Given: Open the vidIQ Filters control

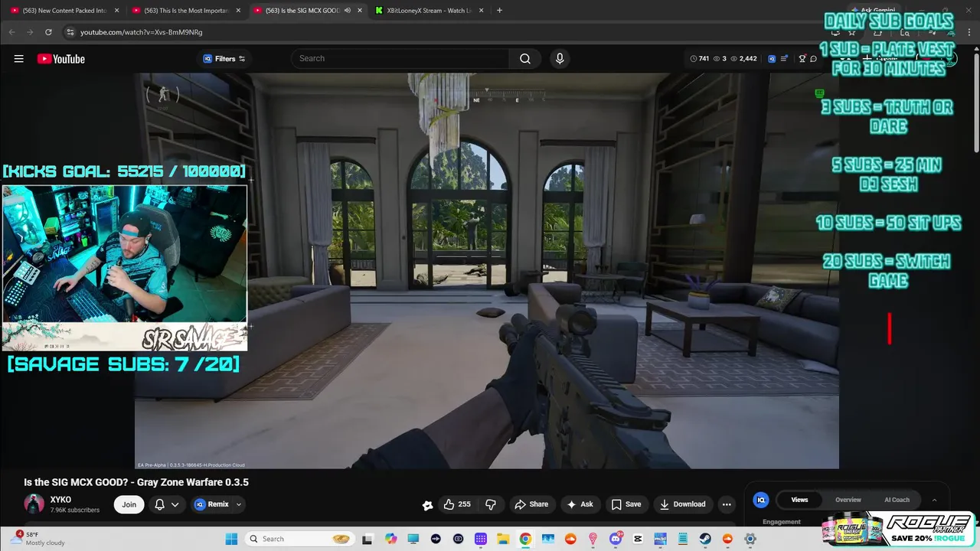Looking at the screenshot, I should (224, 59).
